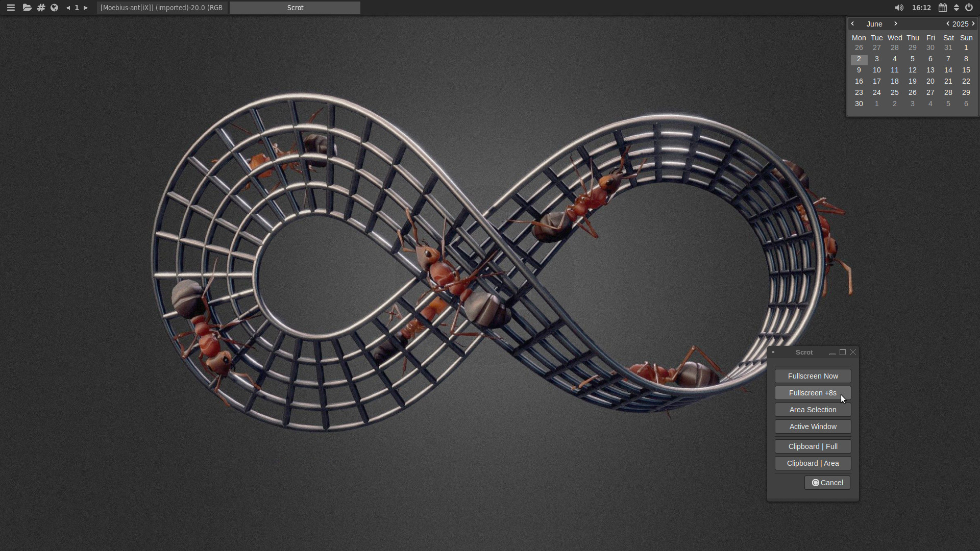Select June 8 in calendar

pos(966,59)
